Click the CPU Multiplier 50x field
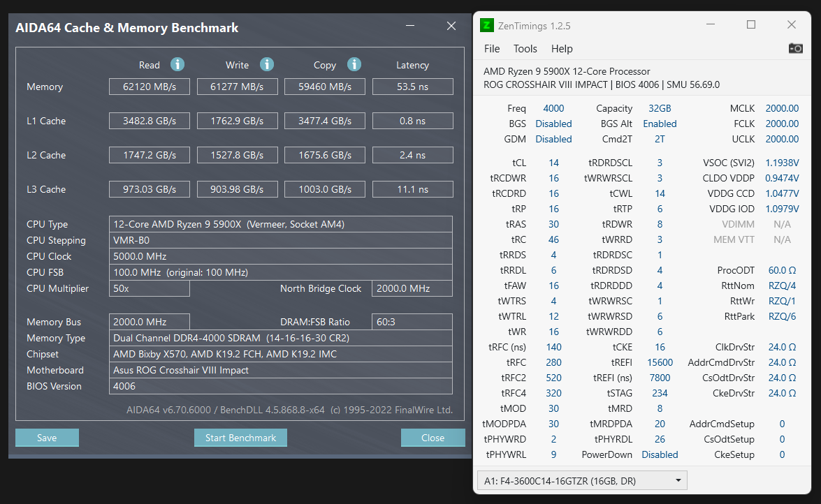 click(150, 288)
